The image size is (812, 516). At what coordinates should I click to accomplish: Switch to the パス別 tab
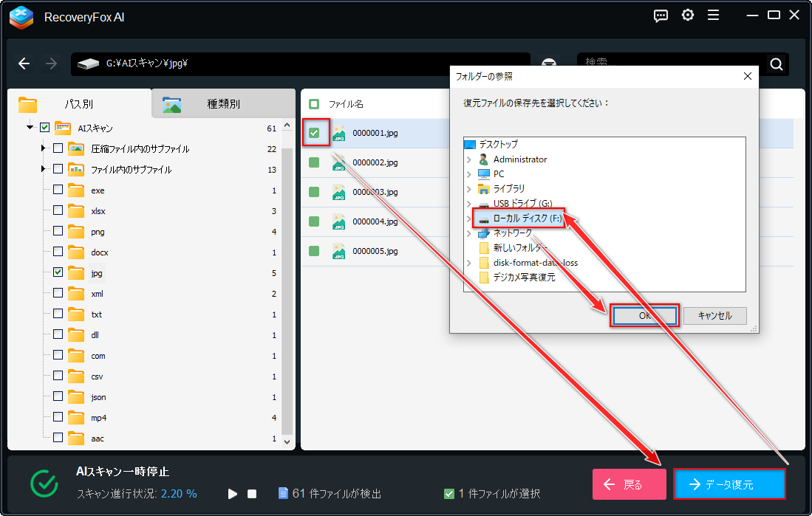pos(78,104)
